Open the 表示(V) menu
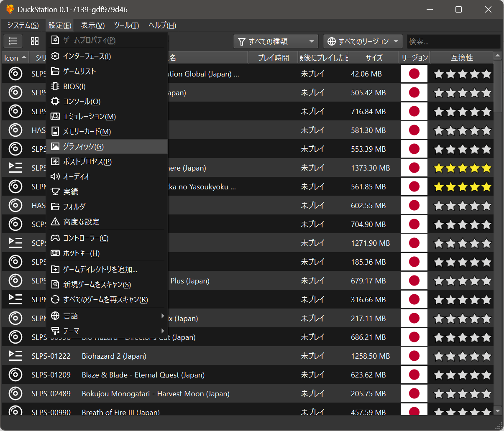The image size is (504, 431). pos(92,26)
